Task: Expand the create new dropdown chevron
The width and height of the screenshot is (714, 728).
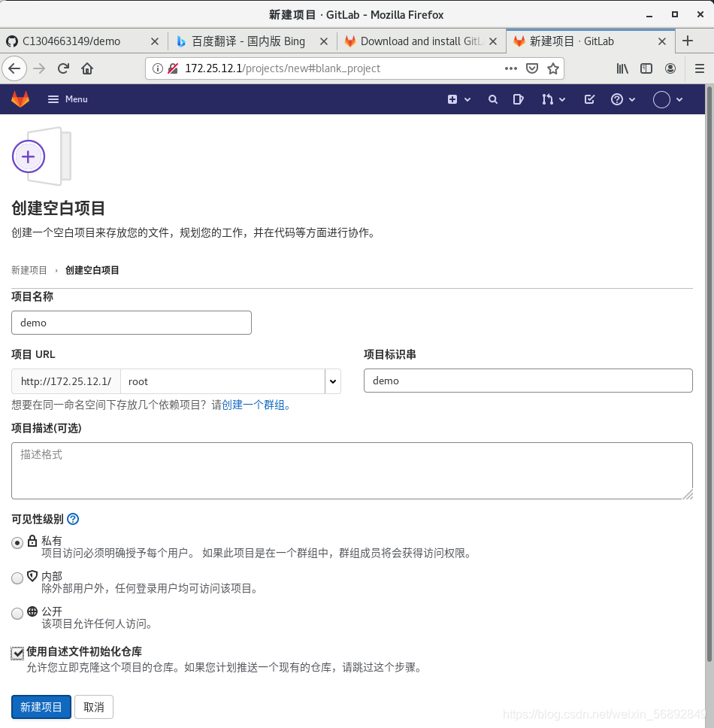Action: coord(467,99)
